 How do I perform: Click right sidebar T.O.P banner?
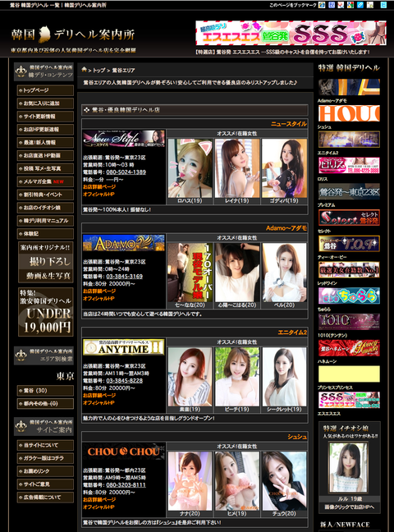pos(349,244)
